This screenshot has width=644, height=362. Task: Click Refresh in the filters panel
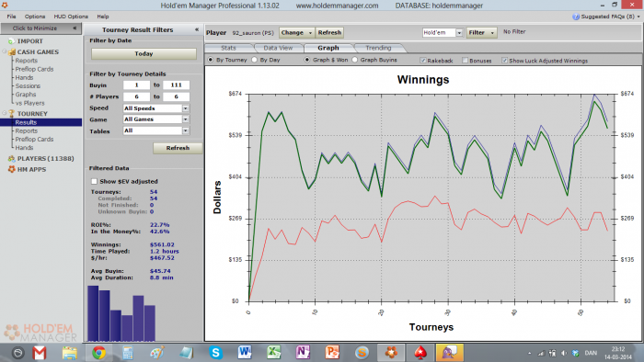pyautogui.click(x=178, y=148)
